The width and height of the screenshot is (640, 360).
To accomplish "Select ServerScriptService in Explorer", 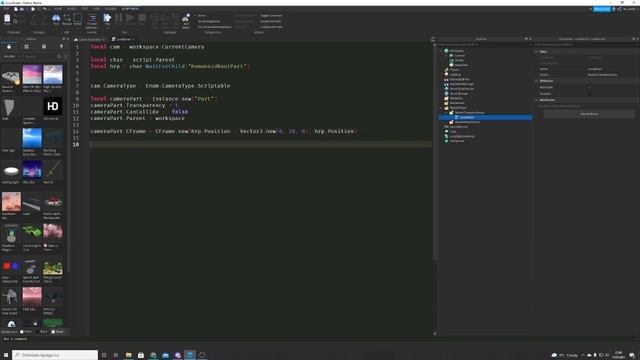I will point(461,89).
